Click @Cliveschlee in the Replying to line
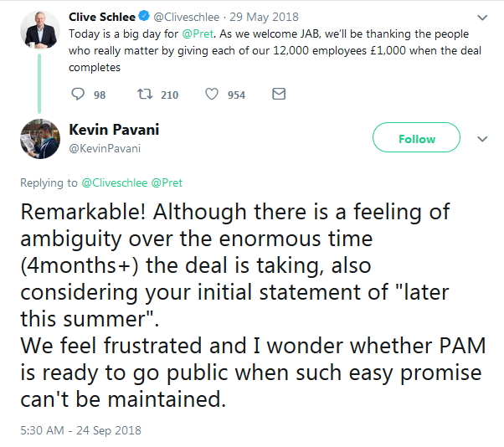504x447 pixels. 115,182
